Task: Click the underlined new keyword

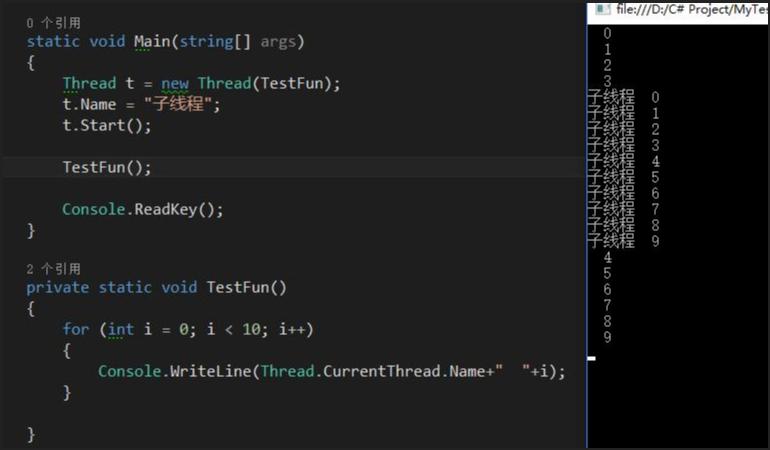Action: (x=175, y=84)
